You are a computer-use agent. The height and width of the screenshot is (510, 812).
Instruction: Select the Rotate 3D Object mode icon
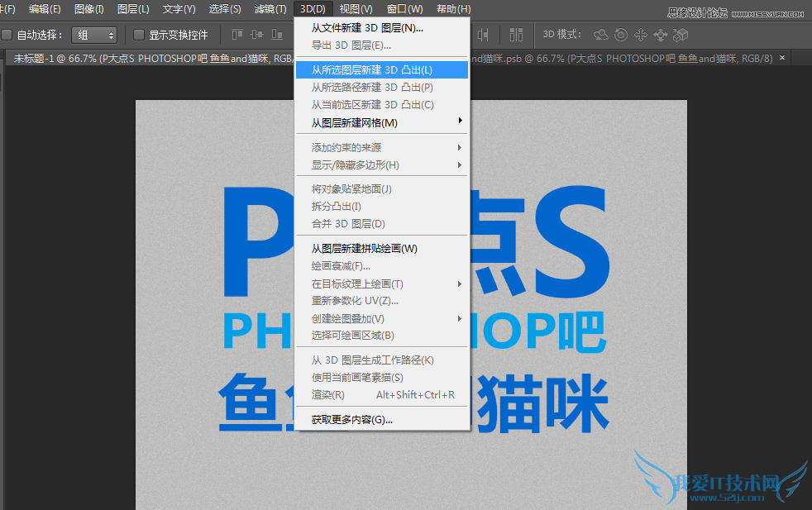(x=601, y=35)
